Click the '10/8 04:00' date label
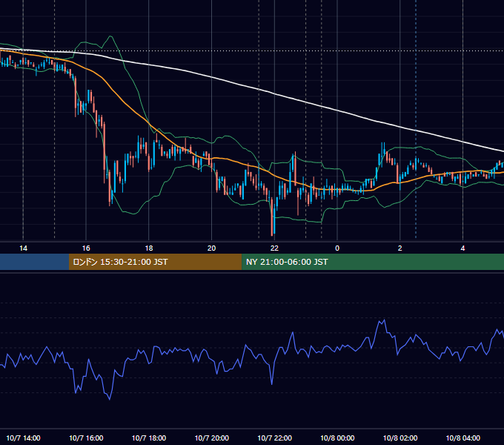The image size is (504, 445). coord(462,438)
